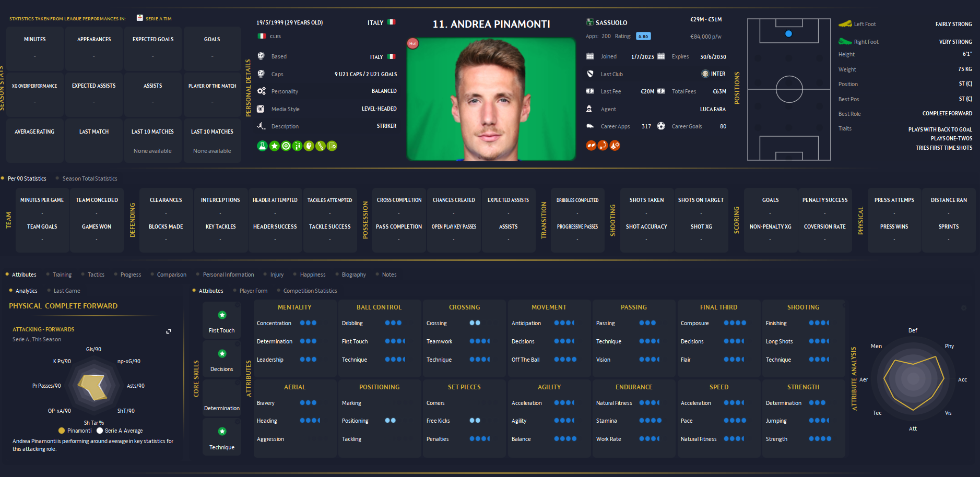Click the Left Foot boot icon
The width and height of the screenshot is (980, 477).
pyautogui.click(x=845, y=23)
